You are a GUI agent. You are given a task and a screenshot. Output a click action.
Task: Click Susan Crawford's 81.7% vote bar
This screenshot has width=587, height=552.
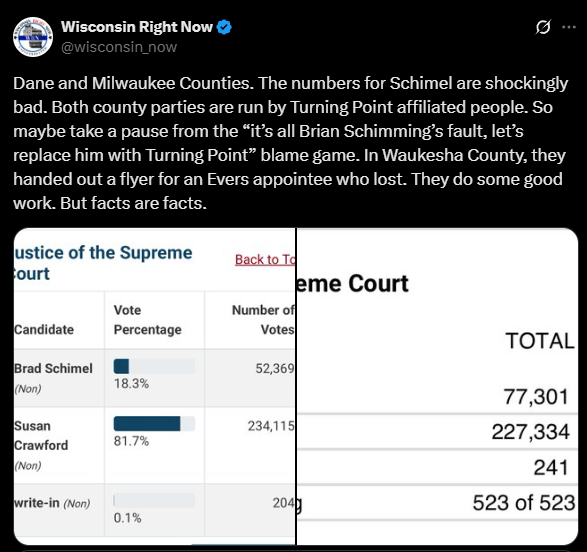click(x=154, y=424)
